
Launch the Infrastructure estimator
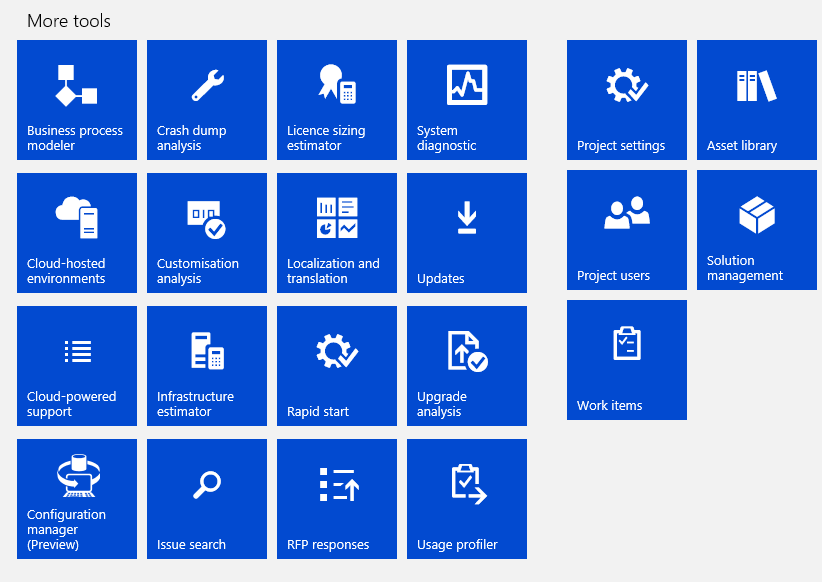pyautogui.click(x=207, y=366)
